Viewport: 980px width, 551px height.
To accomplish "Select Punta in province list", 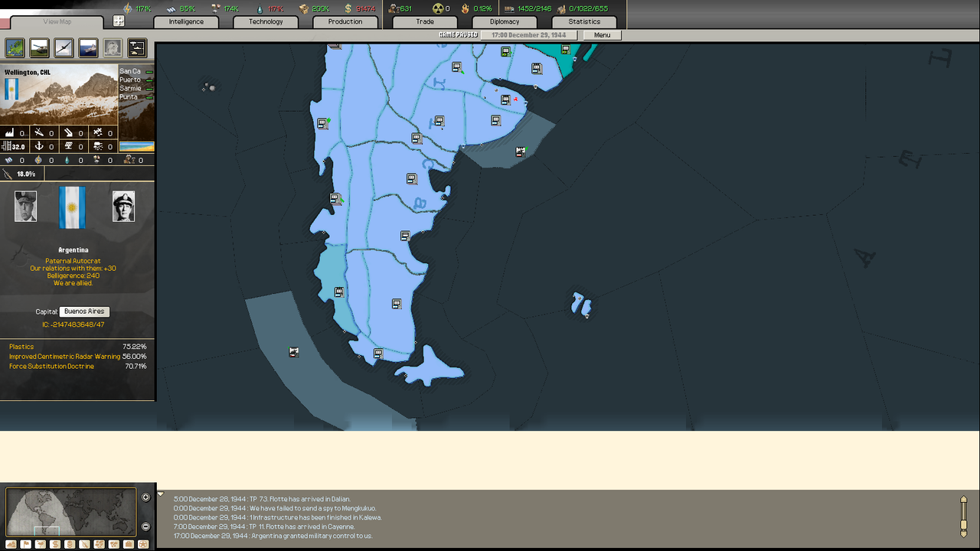I will [136, 97].
